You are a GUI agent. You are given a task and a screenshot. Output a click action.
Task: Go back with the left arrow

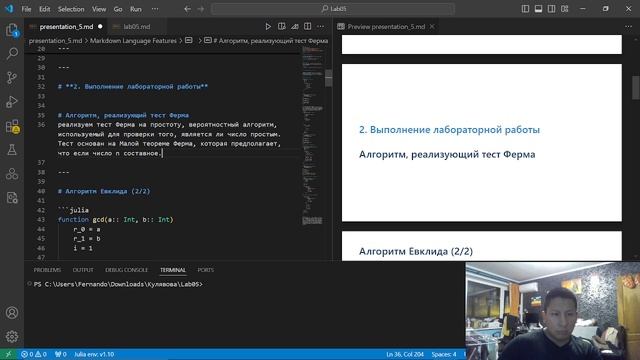tap(187, 9)
